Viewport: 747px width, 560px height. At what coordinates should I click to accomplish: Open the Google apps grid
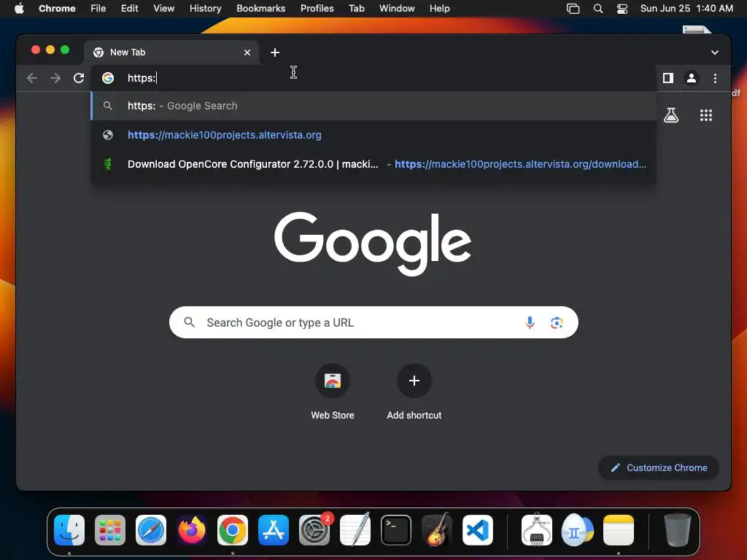coord(705,114)
